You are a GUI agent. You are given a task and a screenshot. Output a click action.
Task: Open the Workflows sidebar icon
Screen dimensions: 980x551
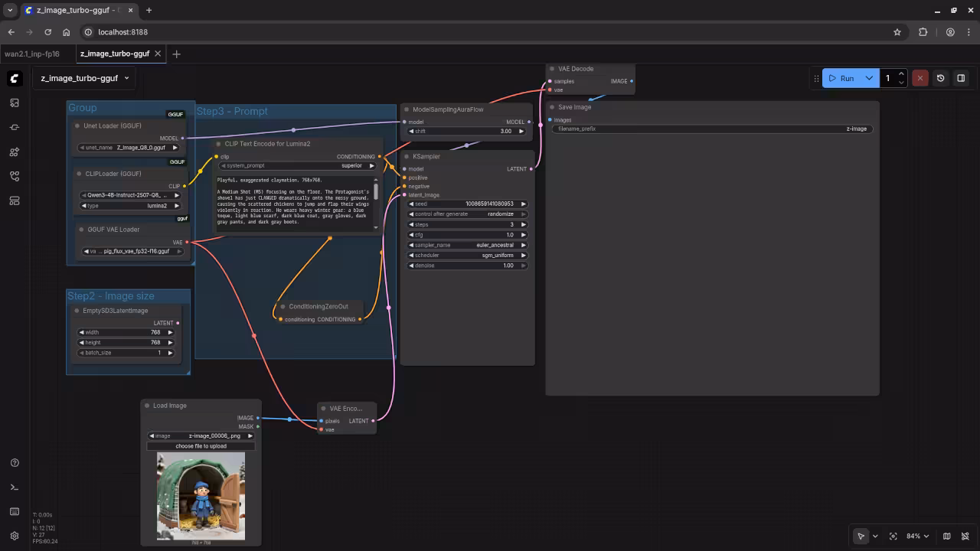click(15, 176)
